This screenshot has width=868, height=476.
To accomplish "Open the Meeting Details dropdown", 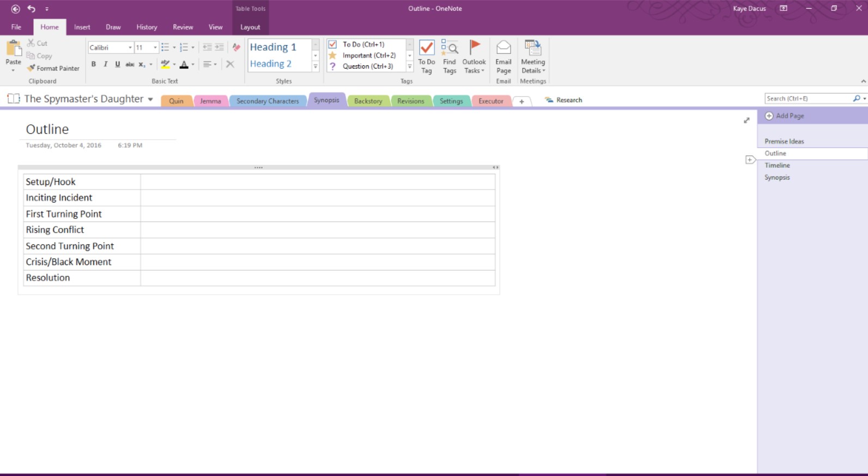I will [532, 56].
